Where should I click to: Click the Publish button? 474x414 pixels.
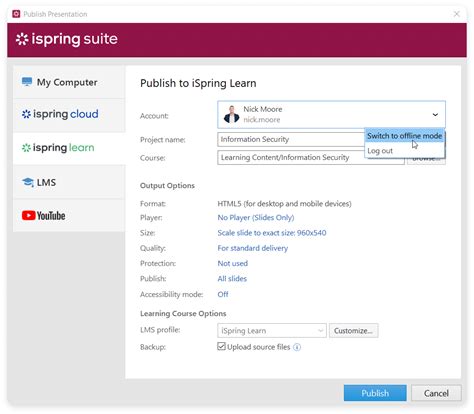[375, 393]
